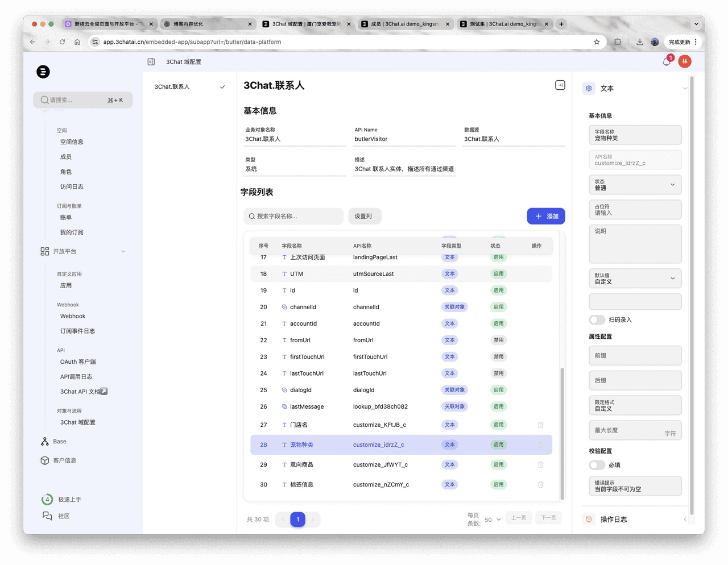Click the blue 添加 button
The width and height of the screenshot is (728, 565).
(x=546, y=216)
